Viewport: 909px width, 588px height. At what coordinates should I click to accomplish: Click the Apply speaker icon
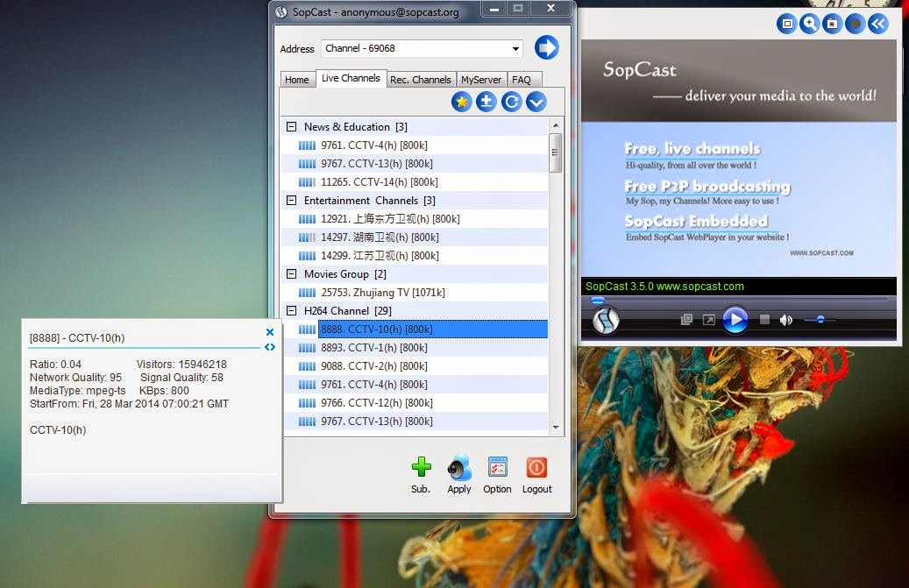459,467
